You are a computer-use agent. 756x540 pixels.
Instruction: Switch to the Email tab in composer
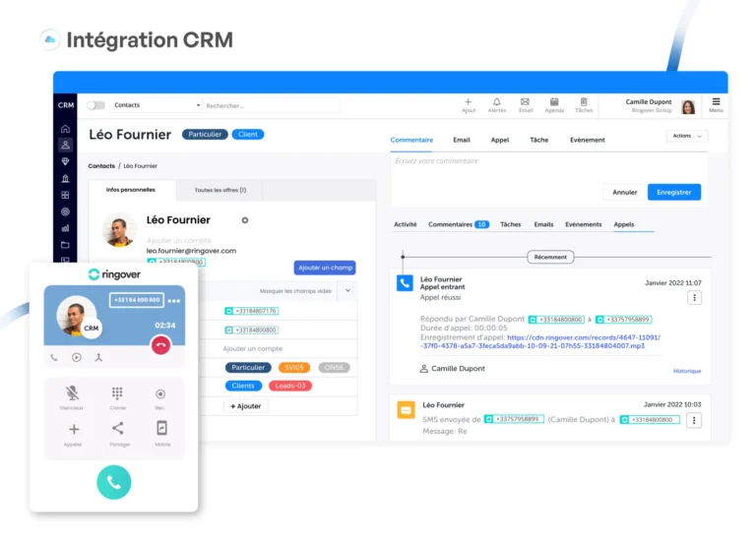point(462,141)
